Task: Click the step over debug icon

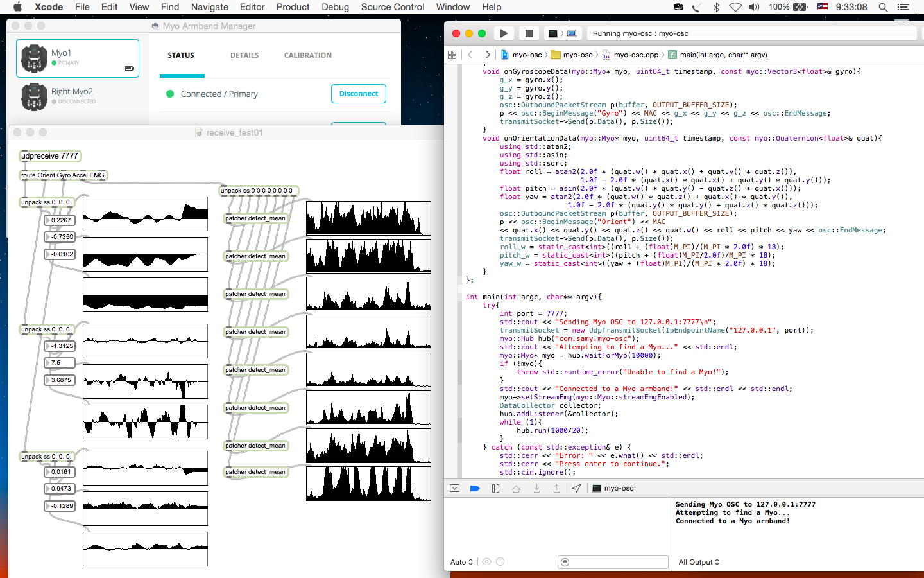Action: [516, 488]
